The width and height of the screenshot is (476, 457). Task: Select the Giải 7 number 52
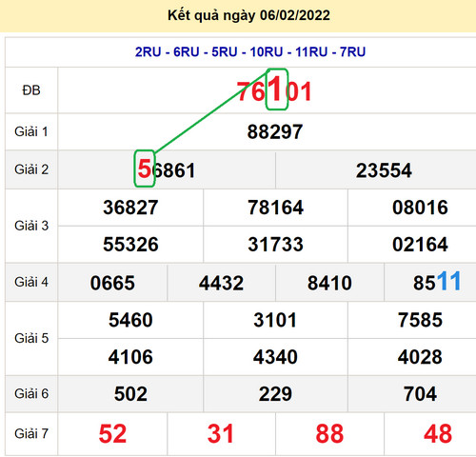(112, 433)
